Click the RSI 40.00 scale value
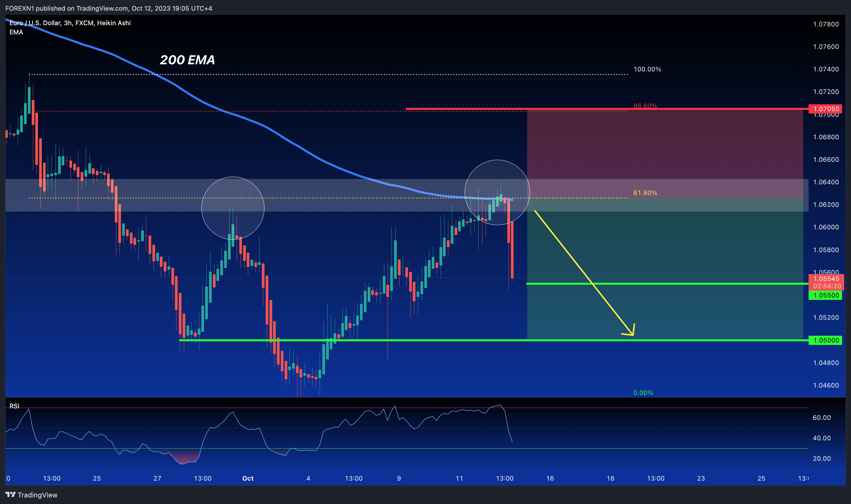 tap(822, 438)
